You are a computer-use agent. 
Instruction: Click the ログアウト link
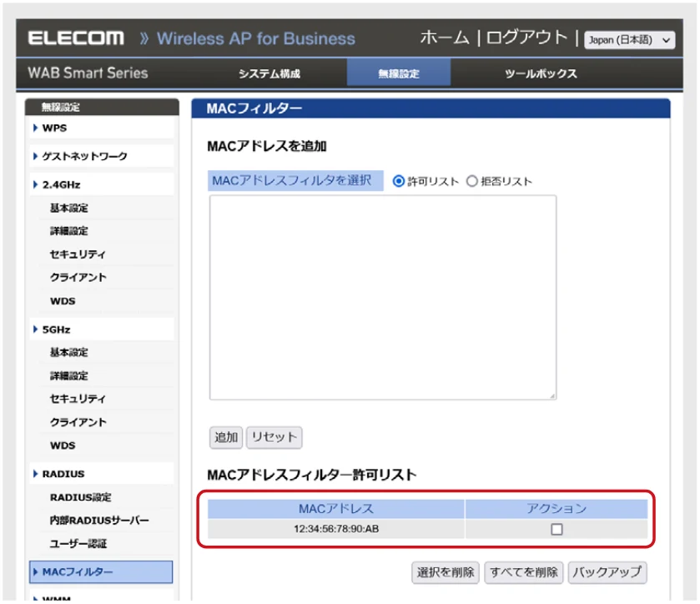tap(526, 38)
